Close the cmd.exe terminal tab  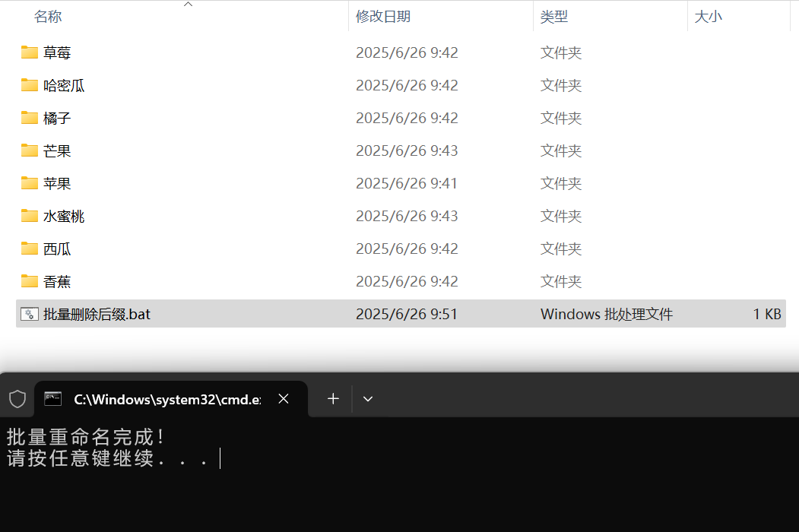pos(284,399)
